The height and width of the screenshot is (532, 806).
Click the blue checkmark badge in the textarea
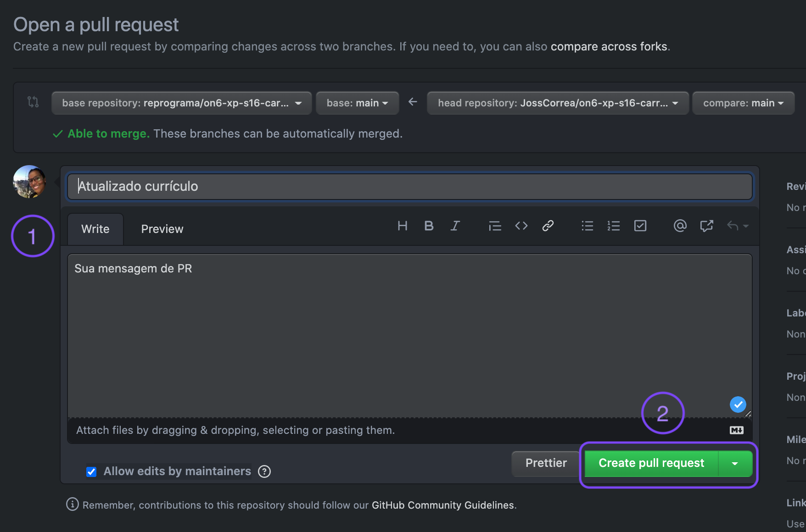pos(738,405)
